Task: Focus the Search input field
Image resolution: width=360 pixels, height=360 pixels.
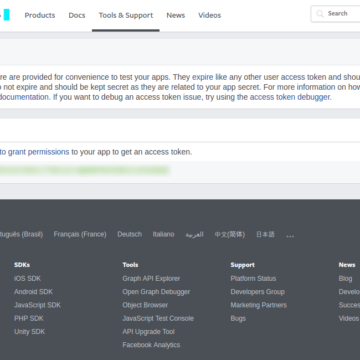Action: [x=335, y=14]
